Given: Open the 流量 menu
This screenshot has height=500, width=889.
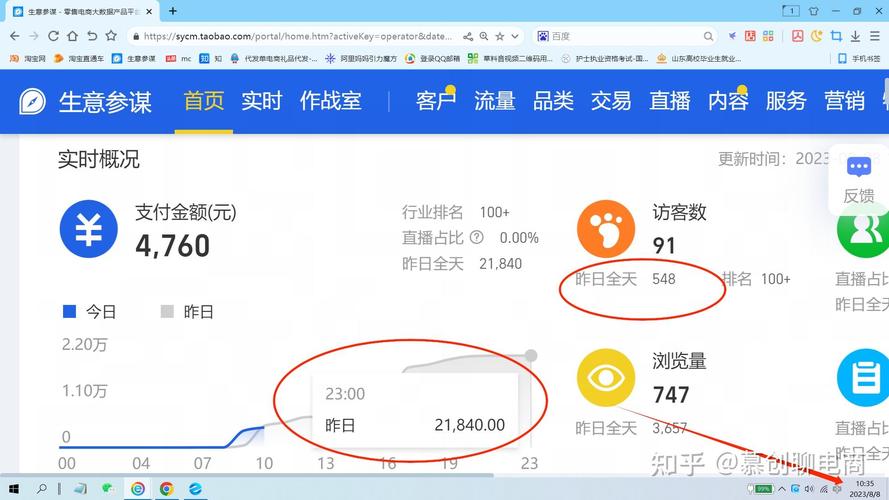Looking at the screenshot, I should (x=494, y=101).
